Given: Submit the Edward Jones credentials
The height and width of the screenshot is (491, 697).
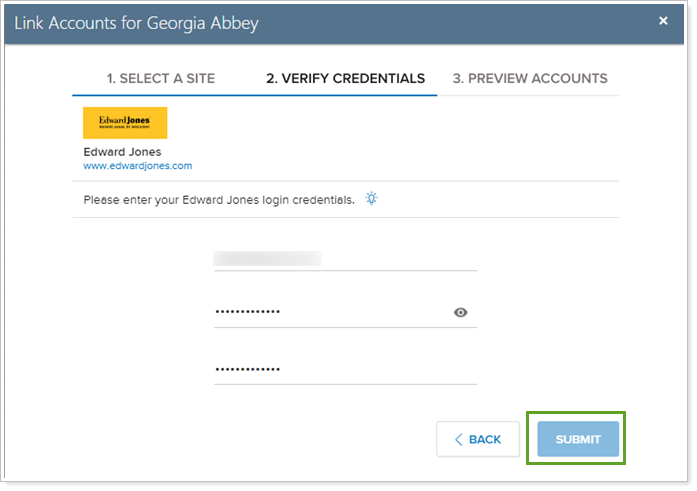Looking at the screenshot, I should point(578,439).
